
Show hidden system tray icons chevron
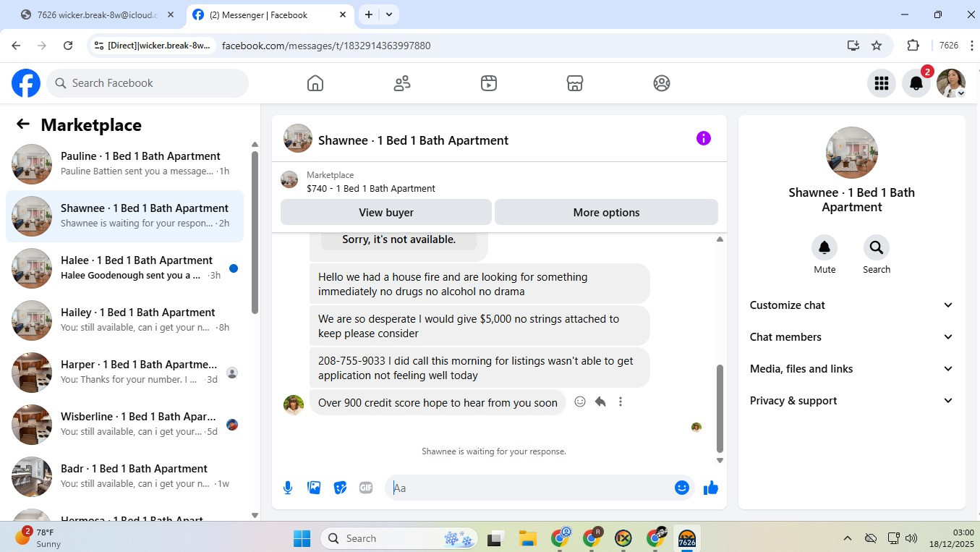[x=847, y=538]
